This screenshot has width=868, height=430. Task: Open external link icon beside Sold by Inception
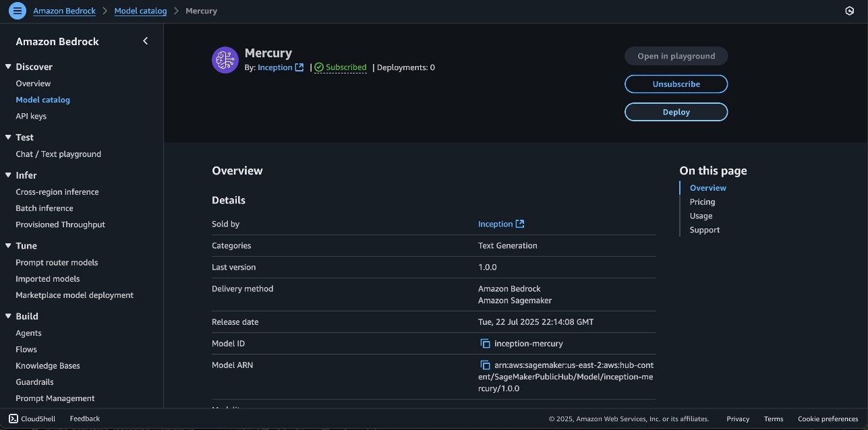[x=520, y=224]
